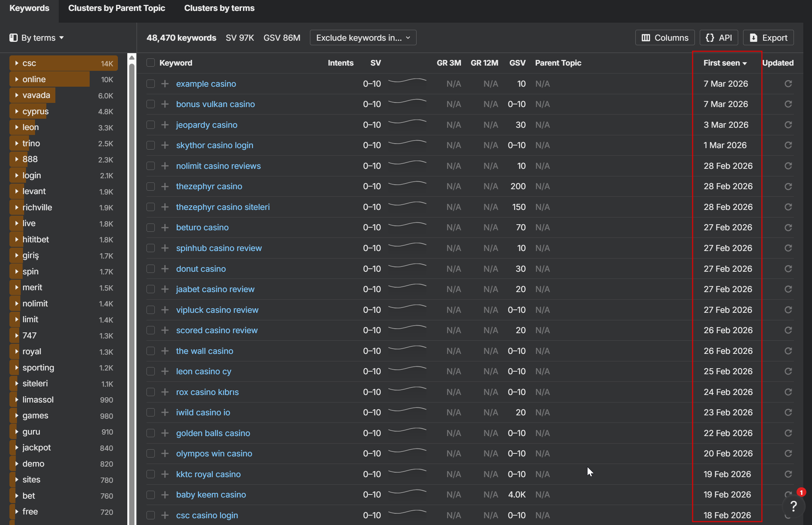The image size is (812, 525).
Task: Select the checkbox for beturo casino
Action: (x=151, y=228)
